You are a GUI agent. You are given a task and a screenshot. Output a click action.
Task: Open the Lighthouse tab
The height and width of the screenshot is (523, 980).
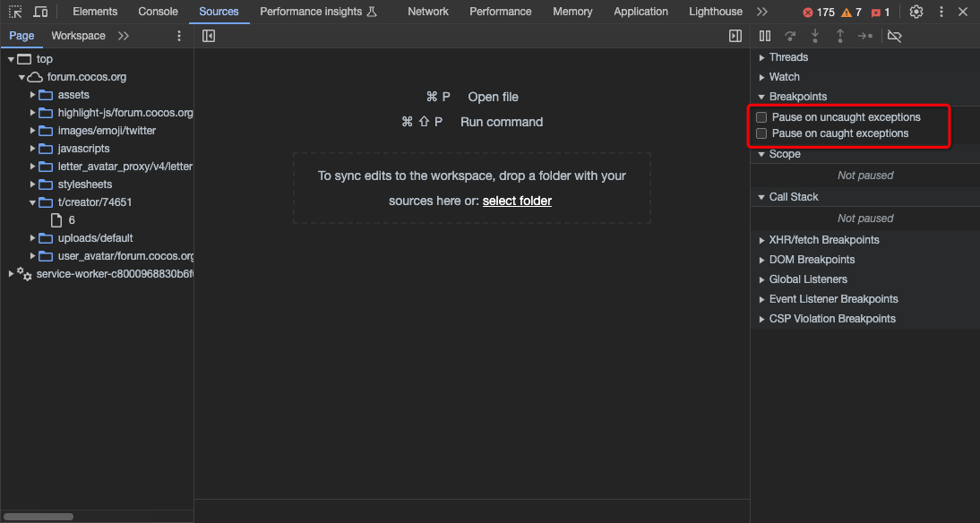(716, 12)
